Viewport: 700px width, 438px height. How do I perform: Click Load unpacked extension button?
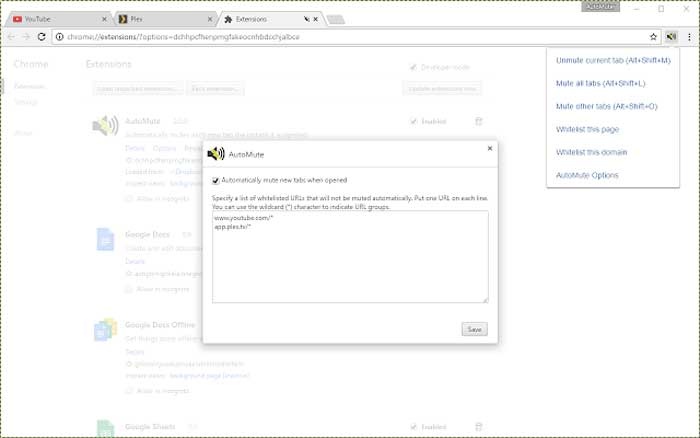click(x=137, y=89)
